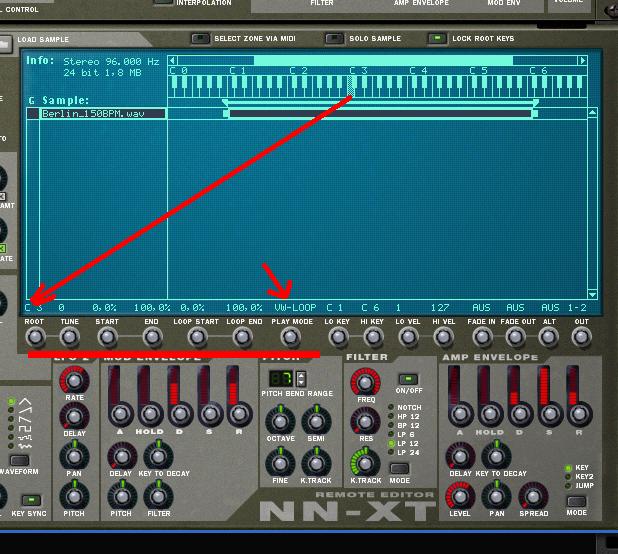Toggle the LFO KEY SYNC button
This screenshot has width=618, height=554.
31,500
